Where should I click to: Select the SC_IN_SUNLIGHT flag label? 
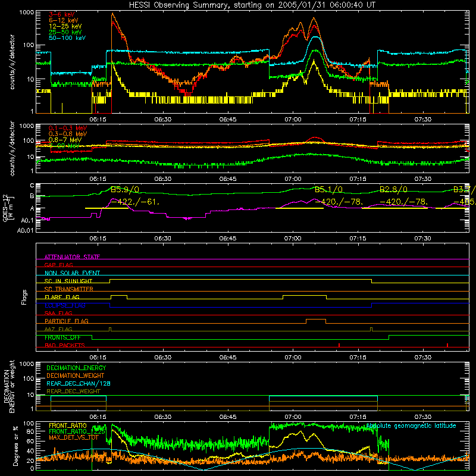68,281
